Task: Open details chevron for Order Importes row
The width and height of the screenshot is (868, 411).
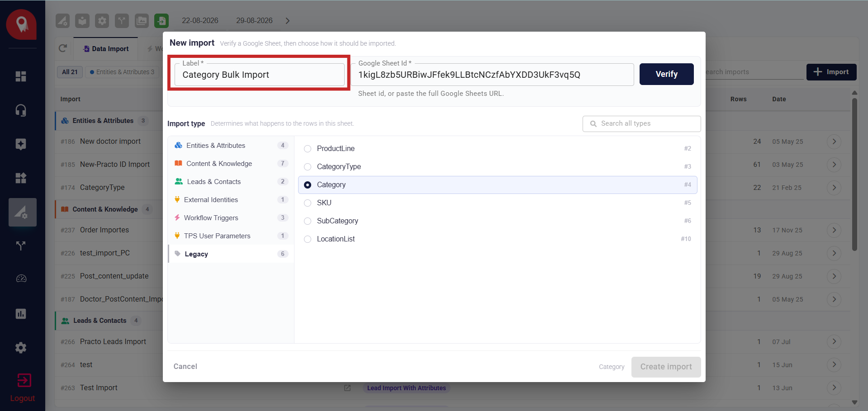Action: (834, 230)
